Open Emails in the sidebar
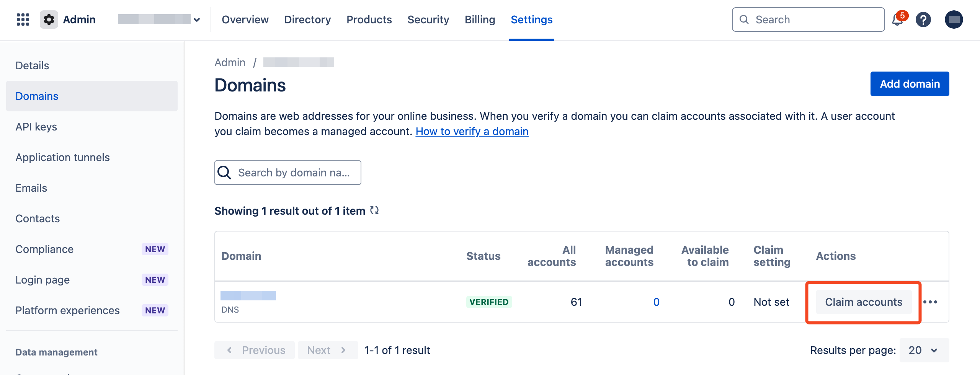Viewport: 980px width, 375px height. coord(92,188)
